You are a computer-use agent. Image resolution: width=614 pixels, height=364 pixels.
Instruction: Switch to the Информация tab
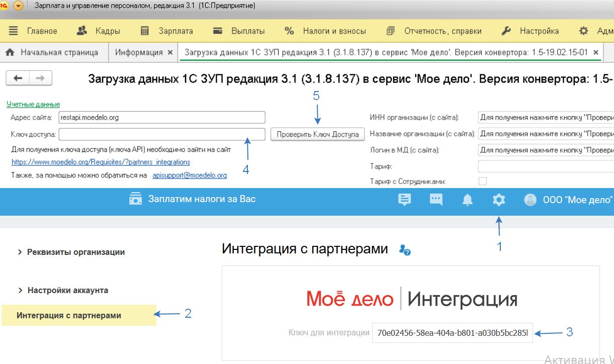(x=139, y=52)
